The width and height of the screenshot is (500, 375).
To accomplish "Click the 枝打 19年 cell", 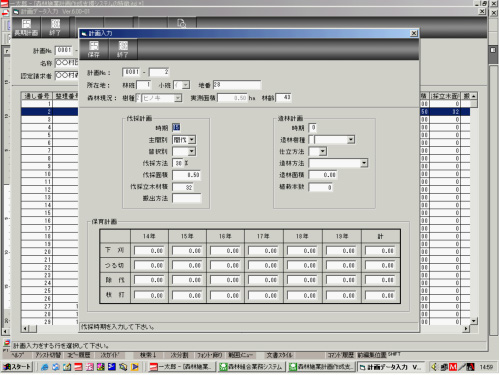I will pos(341,295).
